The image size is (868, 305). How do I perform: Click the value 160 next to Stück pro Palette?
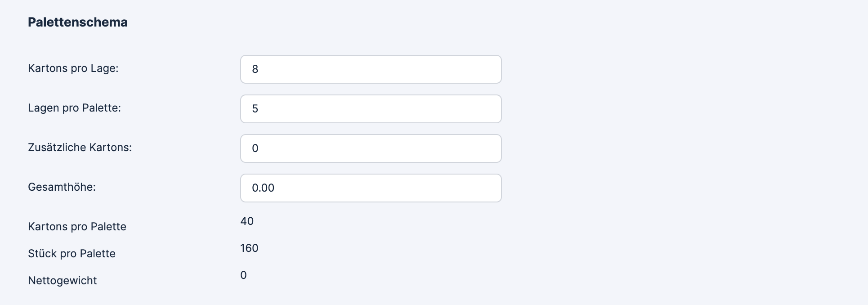point(249,248)
